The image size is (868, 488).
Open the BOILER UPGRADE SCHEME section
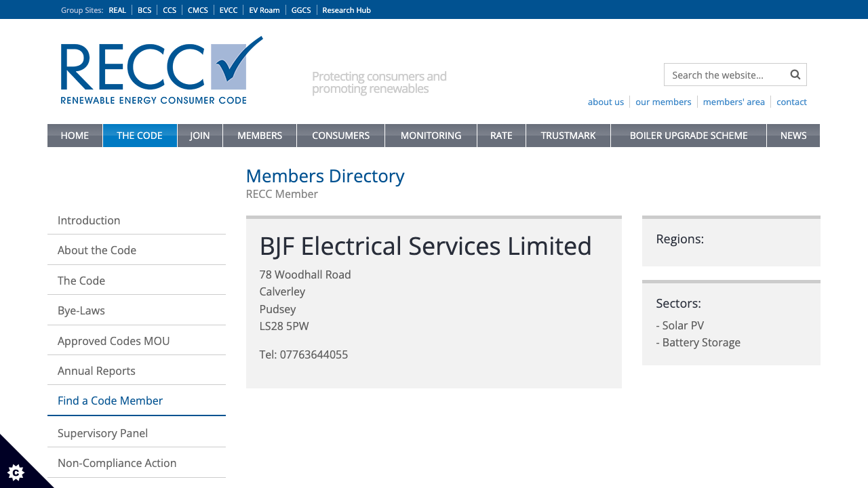tap(688, 136)
